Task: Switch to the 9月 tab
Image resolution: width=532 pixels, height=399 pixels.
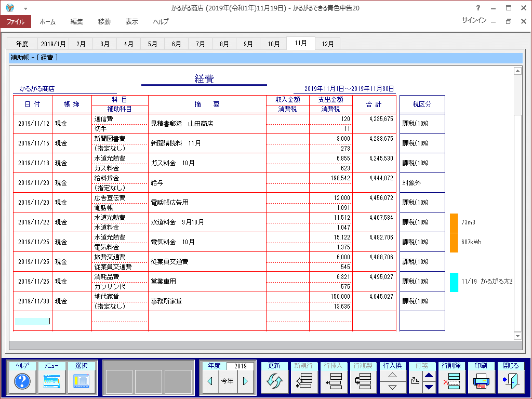Action: (x=248, y=44)
